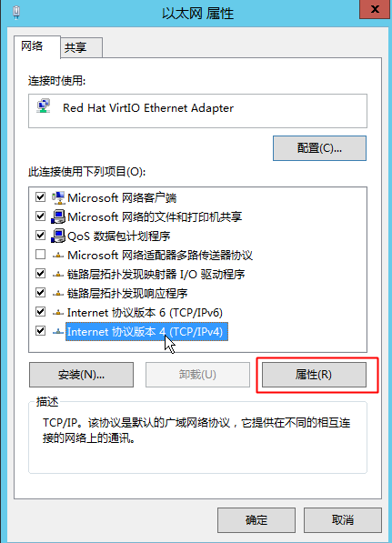Click the Microsoft 网络客户端 item icon
Screen dimensions: 392x543
coord(58,197)
